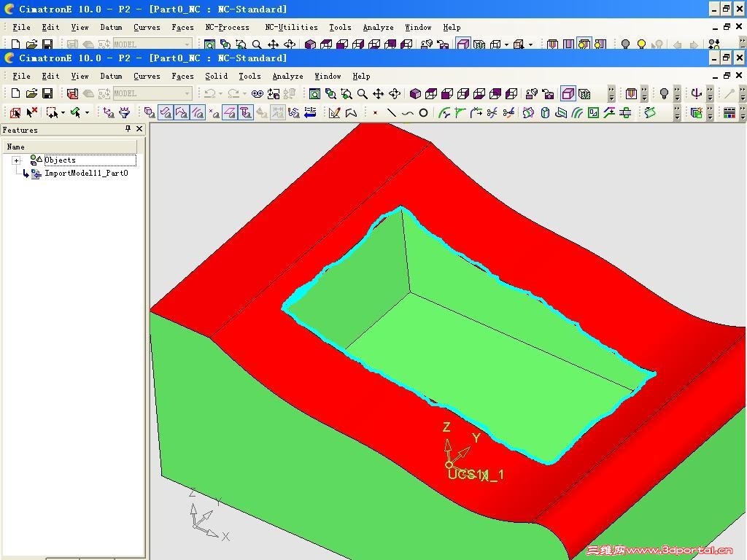Select the Spline curve tool
Viewport: 747px width, 560px height.
(x=407, y=113)
